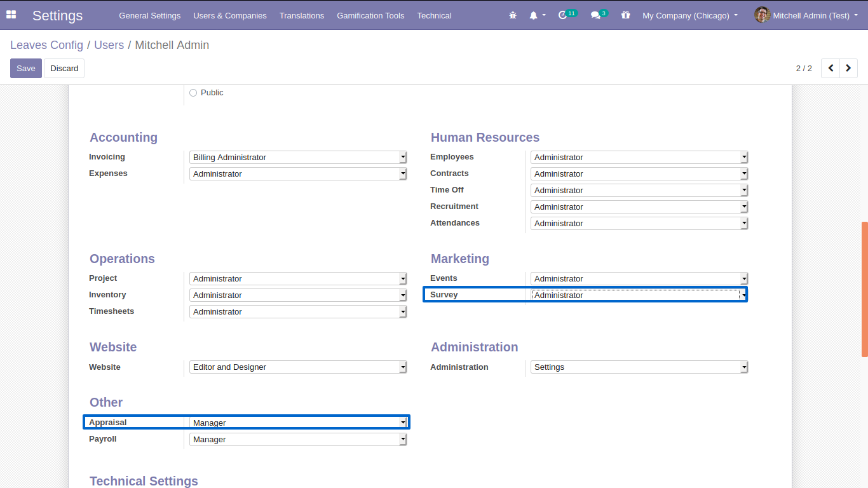This screenshot has width=868, height=488.
Task: Open Gamification Tools menu
Action: [370, 15]
